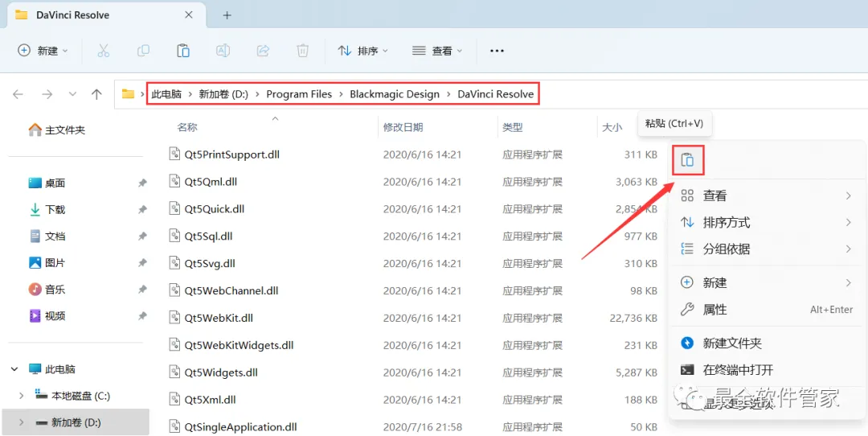Open 查看 submenu in context menu

click(x=766, y=195)
